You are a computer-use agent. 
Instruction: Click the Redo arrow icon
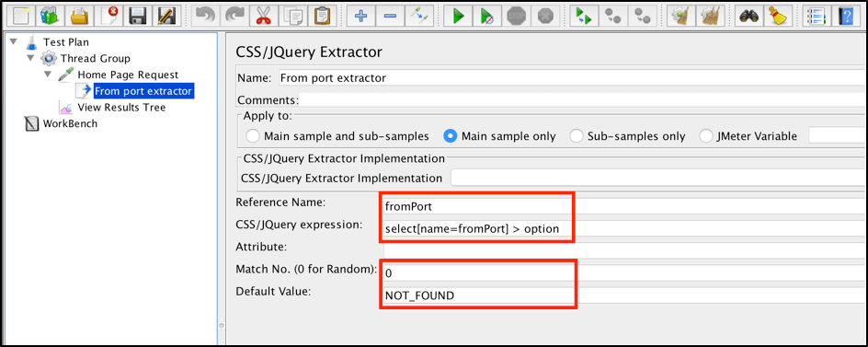234,16
